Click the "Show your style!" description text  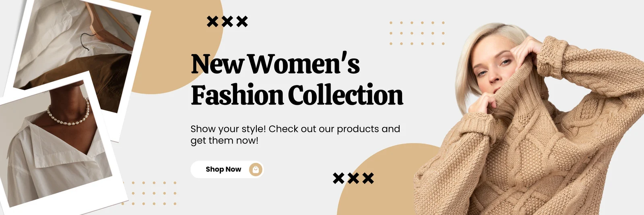click(x=295, y=135)
